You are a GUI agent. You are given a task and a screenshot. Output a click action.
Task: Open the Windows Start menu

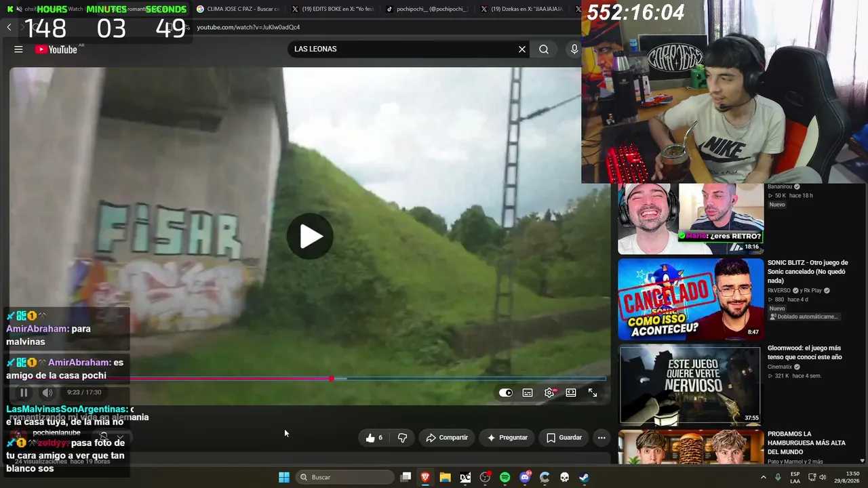284,477
